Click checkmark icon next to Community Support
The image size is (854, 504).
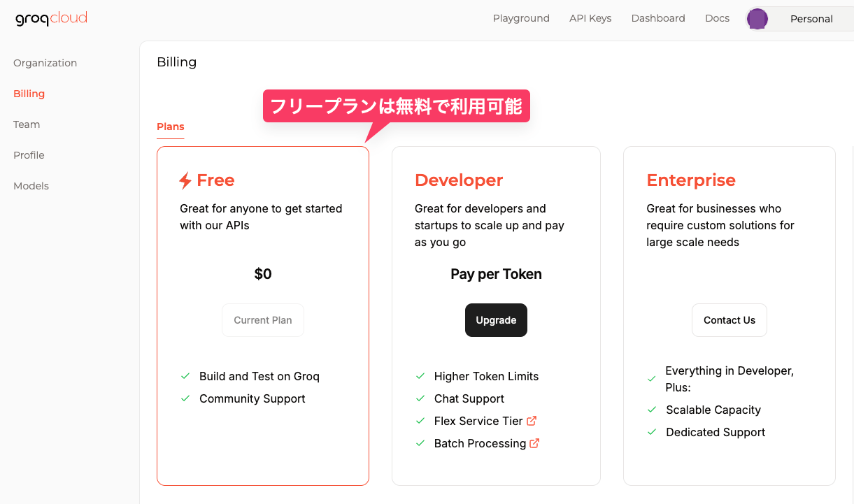(185, 398)
